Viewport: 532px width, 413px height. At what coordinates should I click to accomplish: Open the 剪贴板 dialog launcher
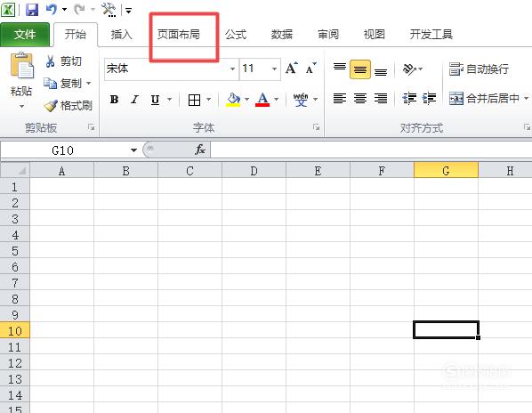point(91,127)
